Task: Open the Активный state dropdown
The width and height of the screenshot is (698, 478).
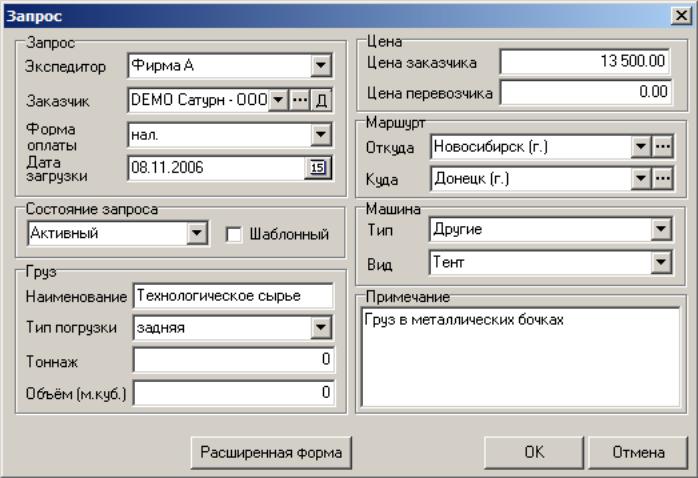Action: pos(196,233)
